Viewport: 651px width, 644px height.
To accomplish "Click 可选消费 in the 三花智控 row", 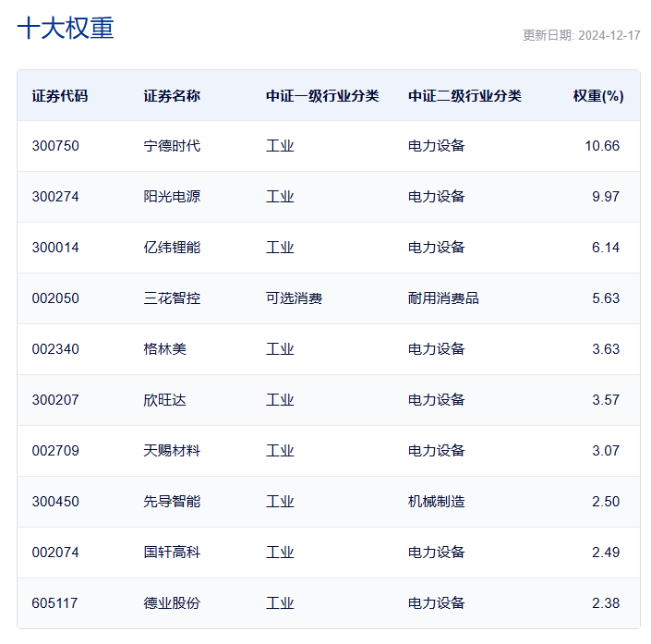I will pos(294,298).
